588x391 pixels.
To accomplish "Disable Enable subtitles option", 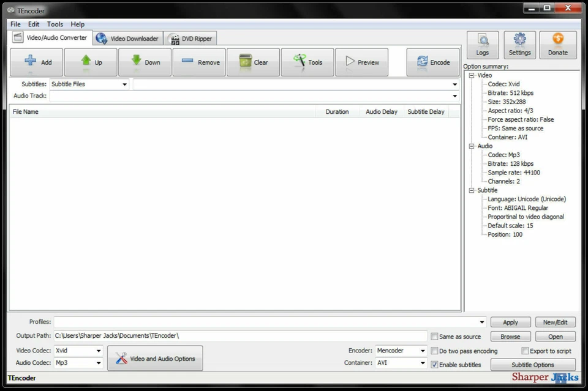I will [x=434, y=364].
